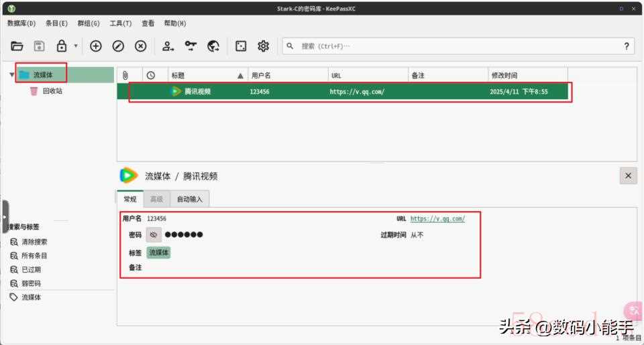Select 回收站 in the group tree
Image resolution: width=644 pixels, height=345 pixels.
click(x=52, y=91)
